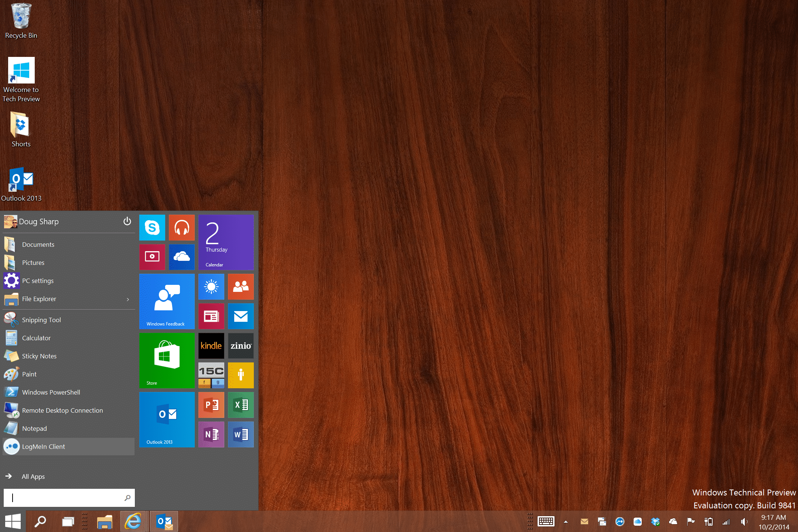Open the Music headphones tile

pyautogui.click(x=182, y=228)
